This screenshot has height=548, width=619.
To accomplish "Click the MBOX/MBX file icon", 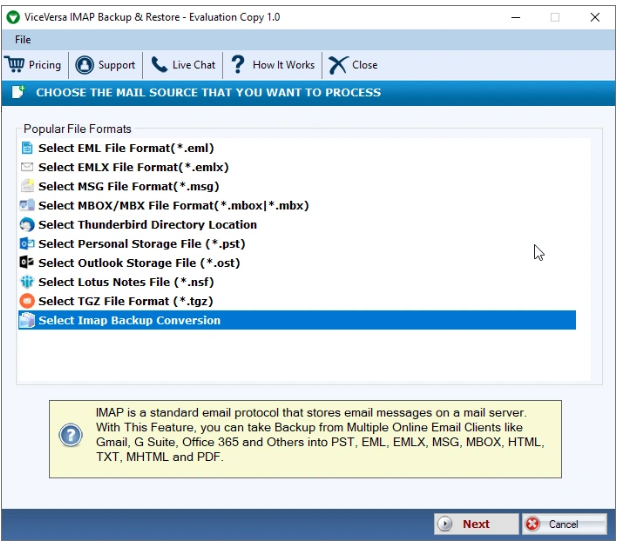I will pyautogui.click(x=27, y=205).
